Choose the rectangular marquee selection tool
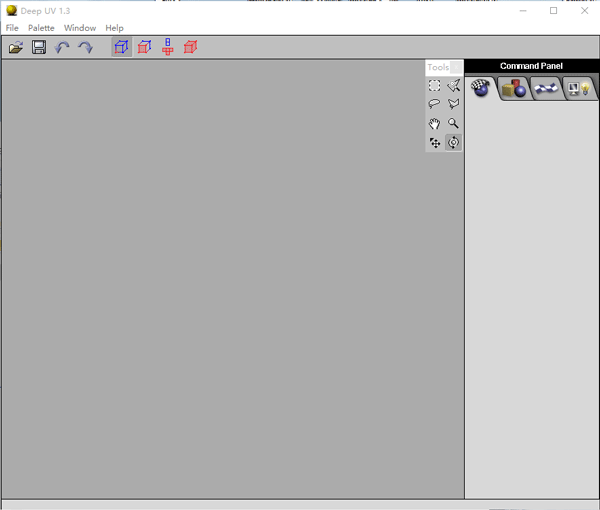Image resolution: width=600 pixels, height=510 pixels. pos(434,85)
